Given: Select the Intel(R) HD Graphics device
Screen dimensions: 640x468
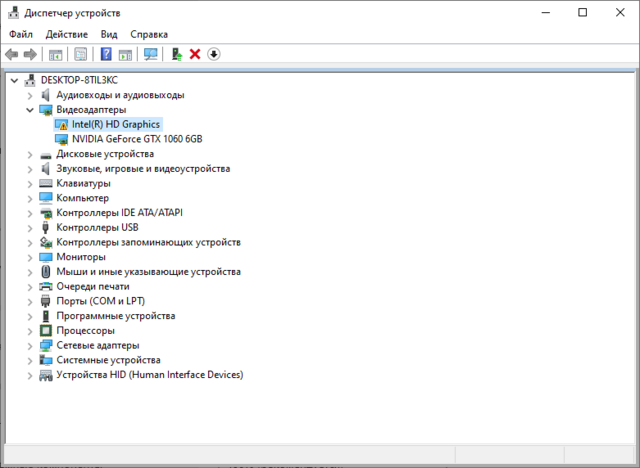Looking at the screenshot, I should [116, 125].
